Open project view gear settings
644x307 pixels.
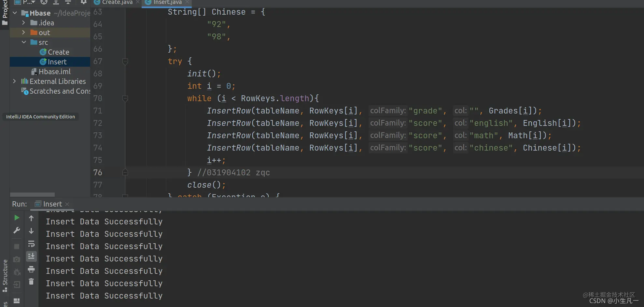tap(84, 2)
